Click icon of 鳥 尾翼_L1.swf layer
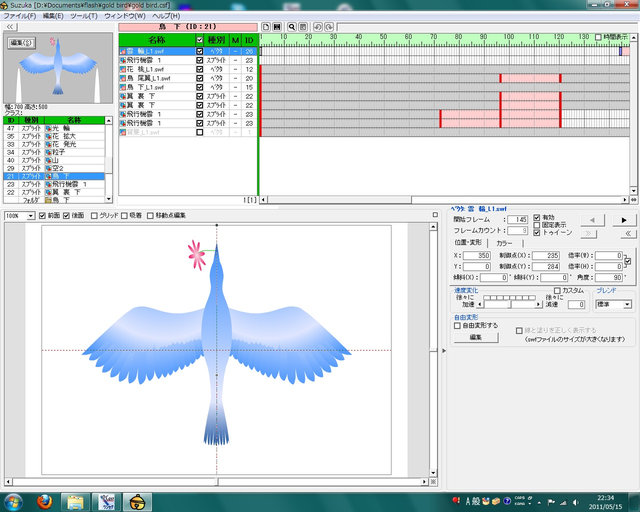640x512 pixels. [122, 78]
